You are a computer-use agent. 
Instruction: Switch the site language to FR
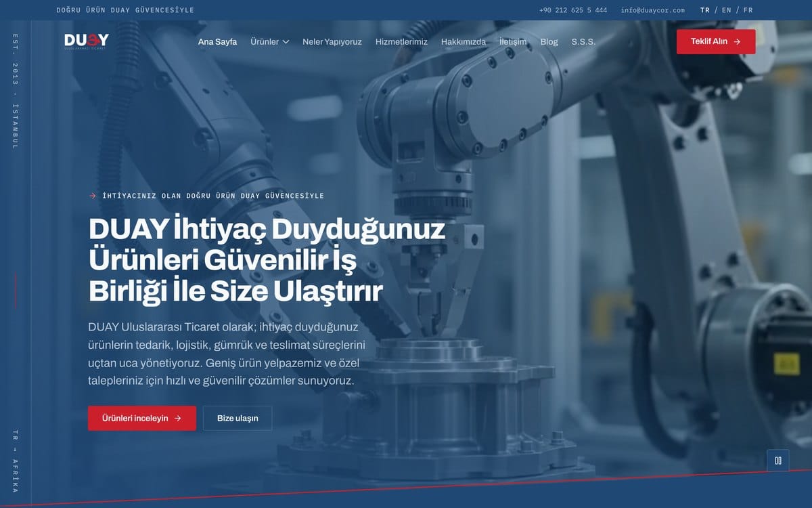[x=748, y=10]
